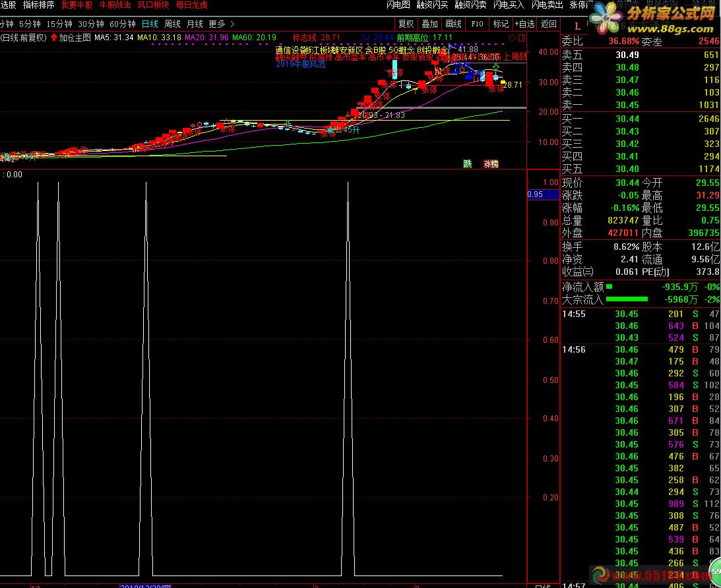
Task: Click the 总量 value 823747
Action: tap(623, 220)
